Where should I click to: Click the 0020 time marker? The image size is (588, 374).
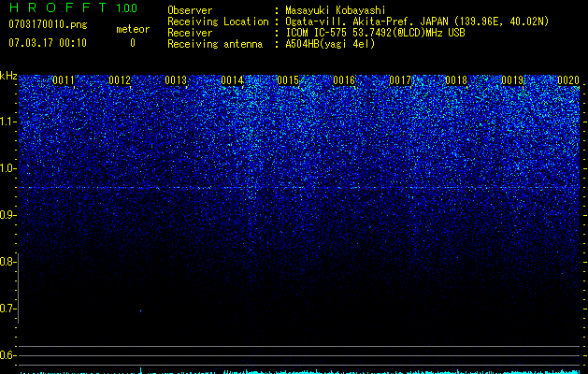(568, 80)
